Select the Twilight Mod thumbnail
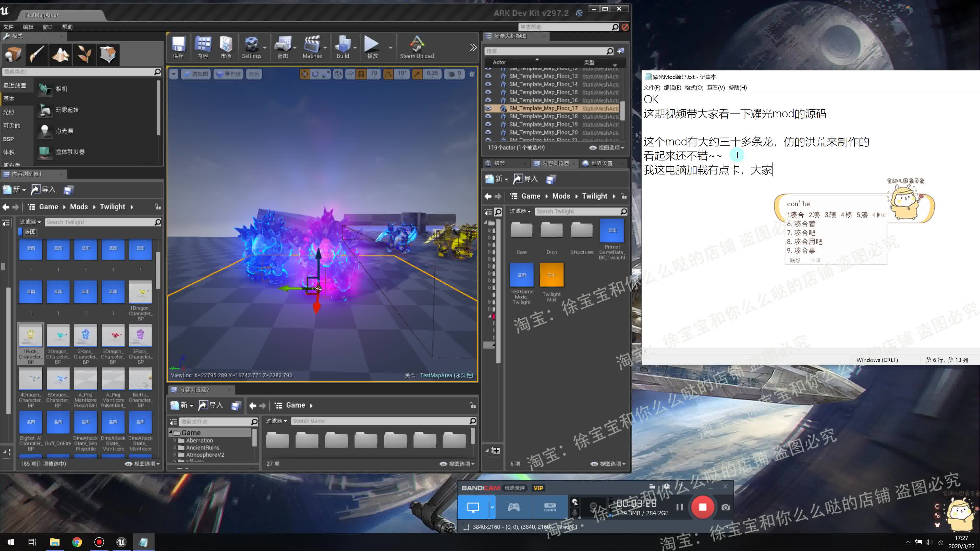980x551 pixels. [552, 274]
